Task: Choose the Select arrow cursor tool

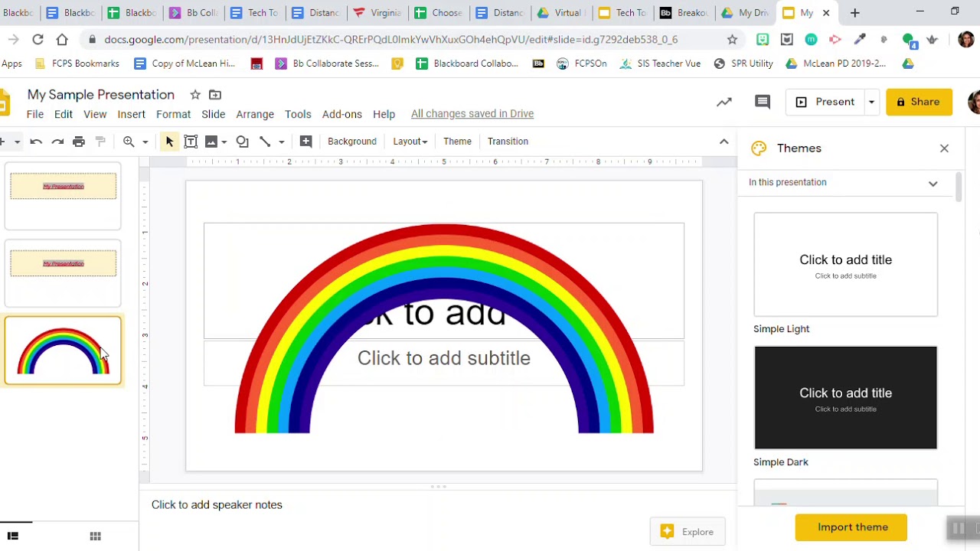Action: pyautogui.click(x=170, y=142)
